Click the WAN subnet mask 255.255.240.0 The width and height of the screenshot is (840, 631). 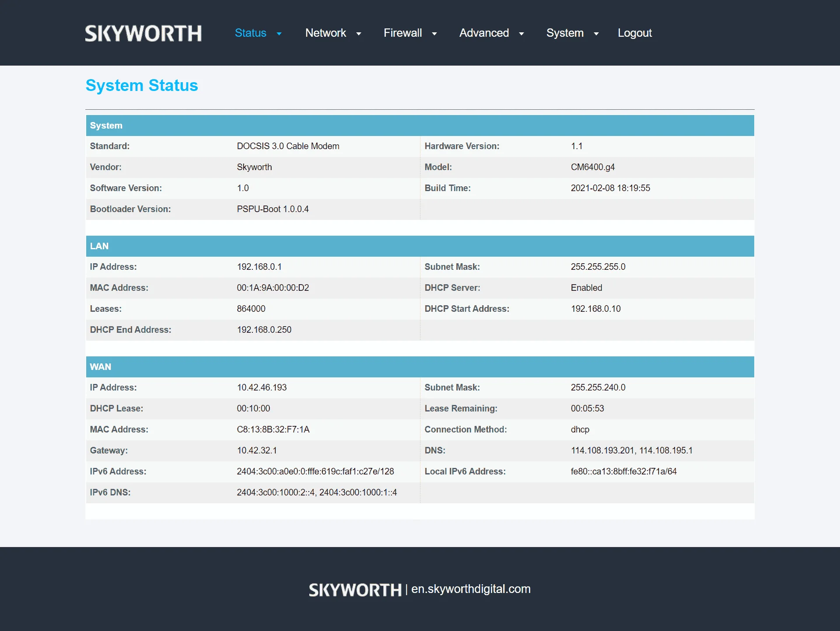[598, 387]
